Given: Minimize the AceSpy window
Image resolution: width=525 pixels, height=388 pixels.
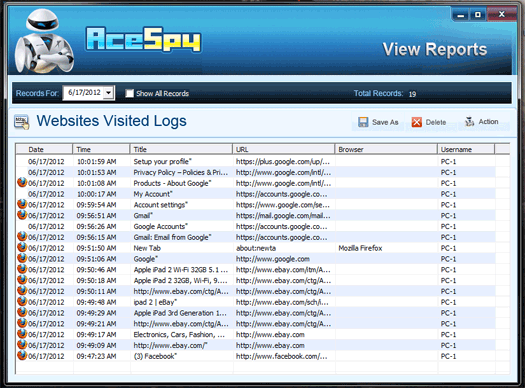Looking at the screenshot, I should [461, 15].
